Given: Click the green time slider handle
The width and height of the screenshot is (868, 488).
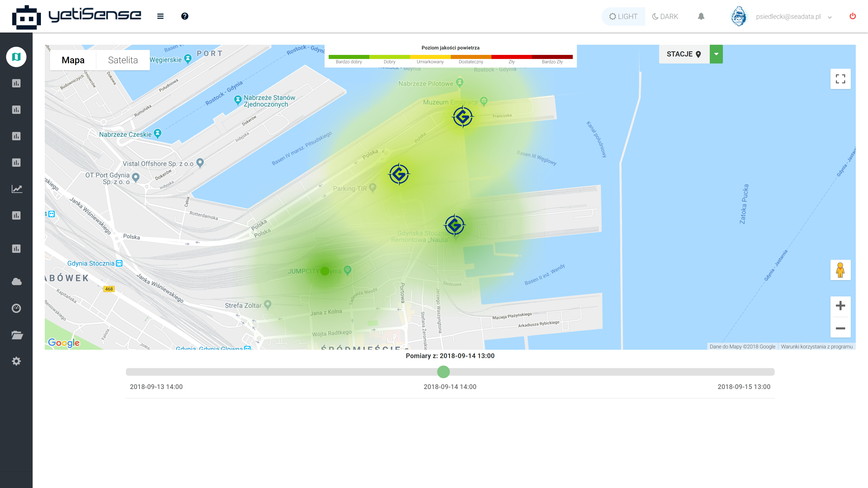Looking at the screenshot, I should [x=443, y=372].
